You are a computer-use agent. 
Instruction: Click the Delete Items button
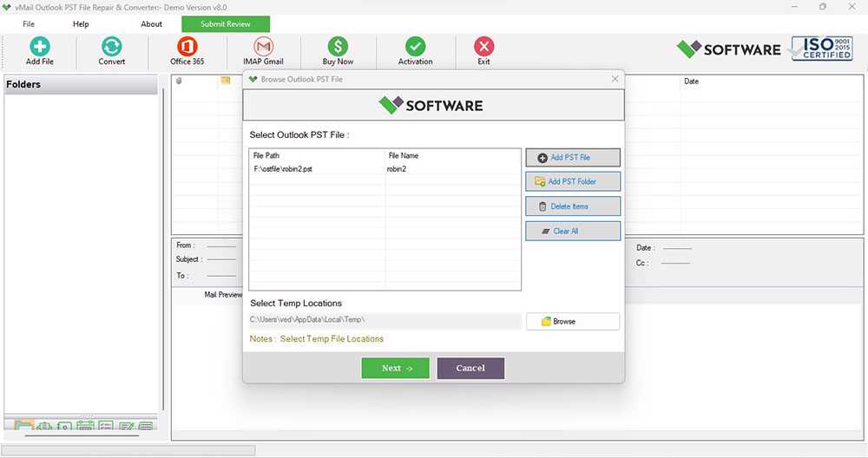pyautogui.click(x=573, y=206)
